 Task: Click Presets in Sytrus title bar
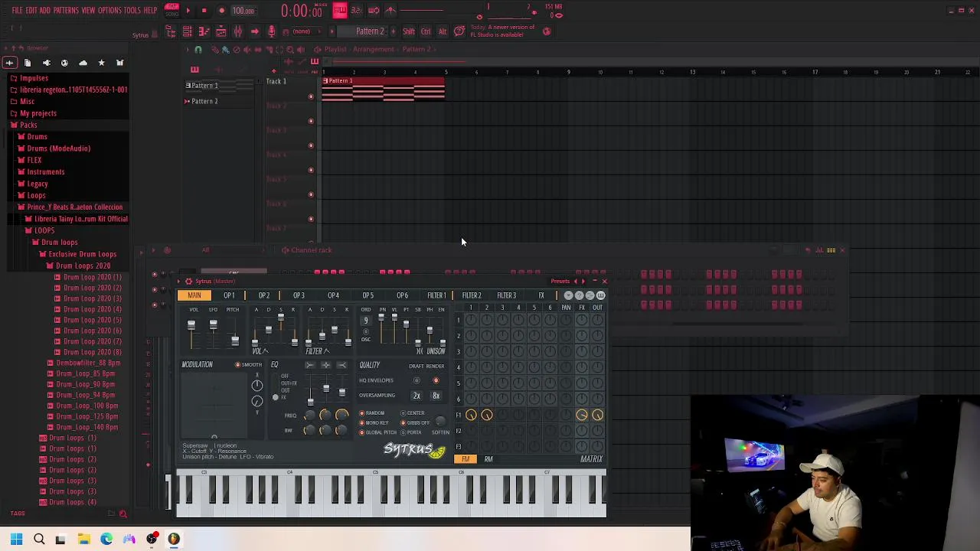click(560, 282)
